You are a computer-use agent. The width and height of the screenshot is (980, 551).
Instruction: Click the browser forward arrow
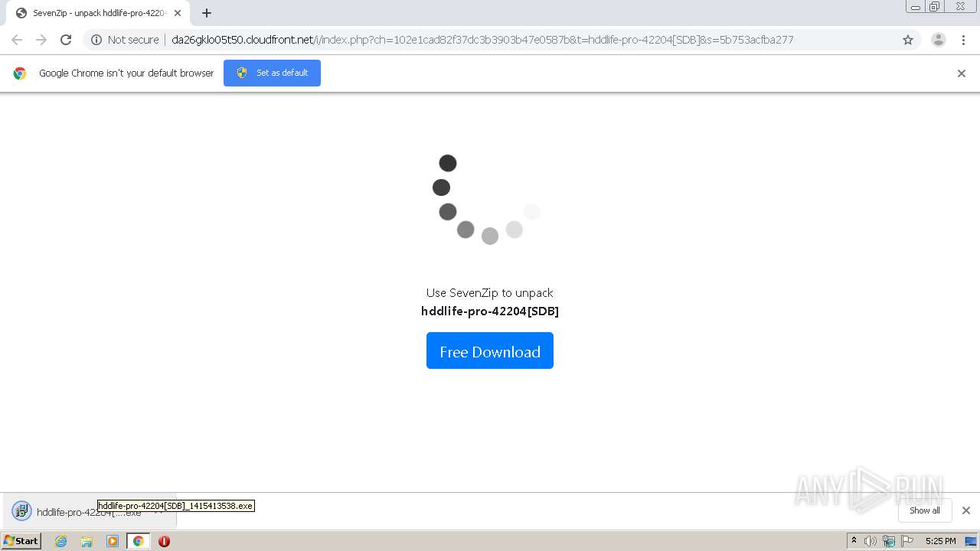tap(41, 40)
